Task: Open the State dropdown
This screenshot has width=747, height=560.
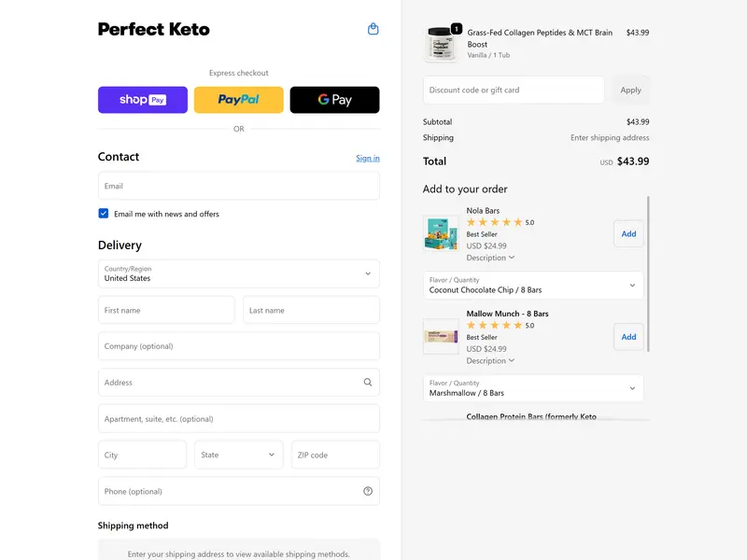Action: point(238,455)
